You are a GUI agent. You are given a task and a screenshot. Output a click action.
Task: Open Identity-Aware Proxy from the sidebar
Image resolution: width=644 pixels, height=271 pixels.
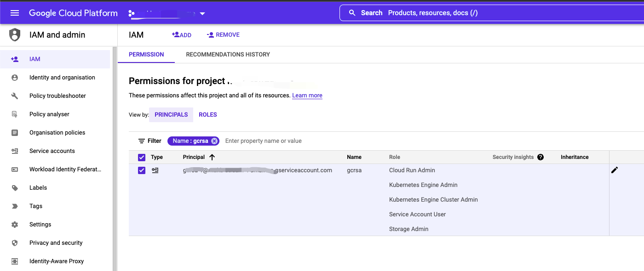pos(56,261)
